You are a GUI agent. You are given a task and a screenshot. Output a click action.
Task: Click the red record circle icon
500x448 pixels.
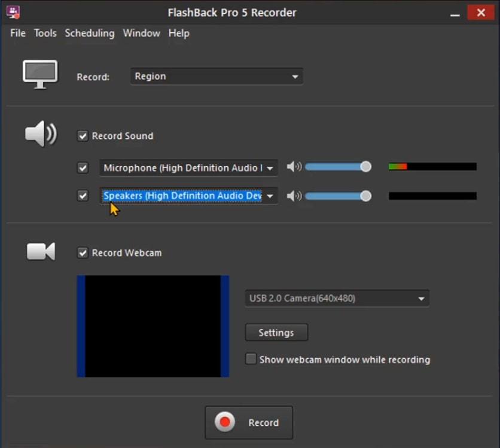(225, 422)
